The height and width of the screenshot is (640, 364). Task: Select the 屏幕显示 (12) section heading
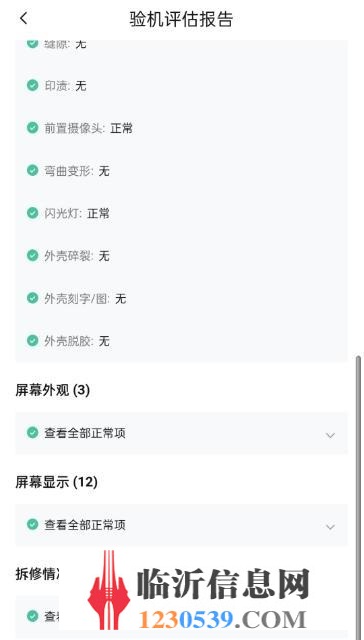point(56,482)
